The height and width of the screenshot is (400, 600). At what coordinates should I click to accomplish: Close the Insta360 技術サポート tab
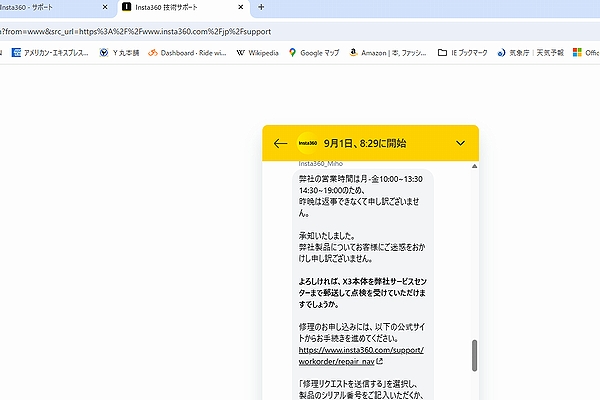pyautogui.click(x=241, y=7)
